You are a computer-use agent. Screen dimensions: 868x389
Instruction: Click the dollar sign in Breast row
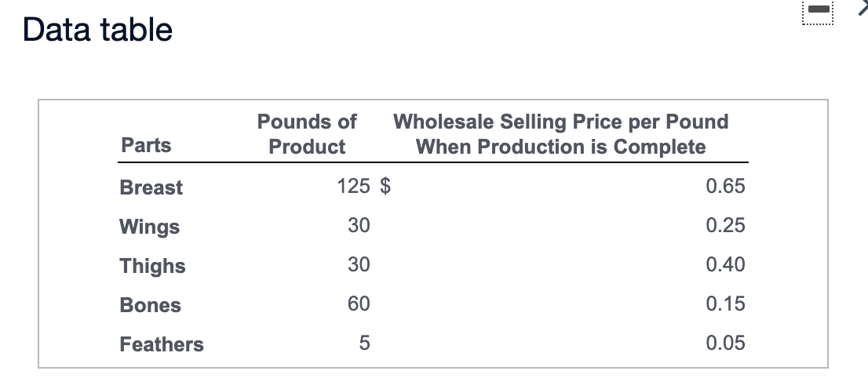[385, 187]
